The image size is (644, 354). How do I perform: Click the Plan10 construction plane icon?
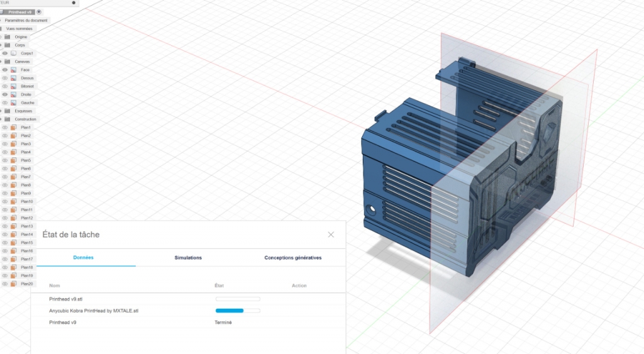tap(14, 201)
